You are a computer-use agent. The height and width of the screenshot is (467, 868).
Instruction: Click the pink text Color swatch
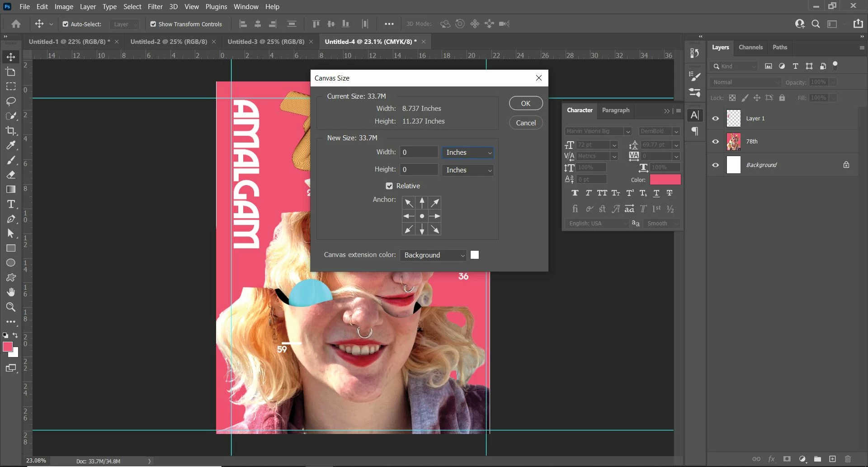[x=665, y=180]
